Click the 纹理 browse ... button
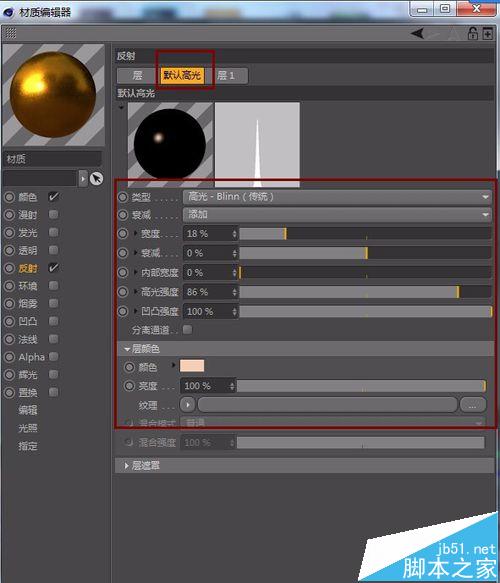Image resolution: width=500 pixels, height=583 pixels. (472, 405)
